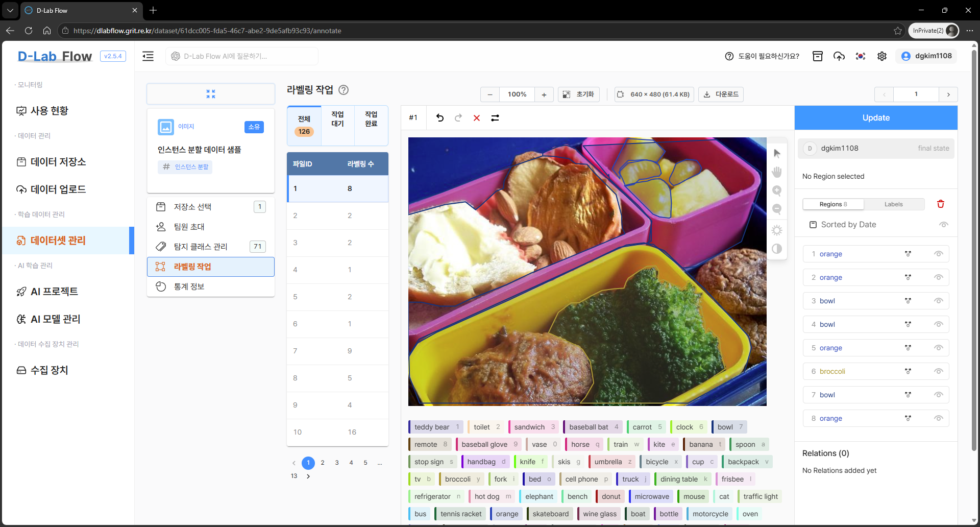Undo the last annotation action
Image resolution: width=980 pixels, height=527 pixels.
440,118
